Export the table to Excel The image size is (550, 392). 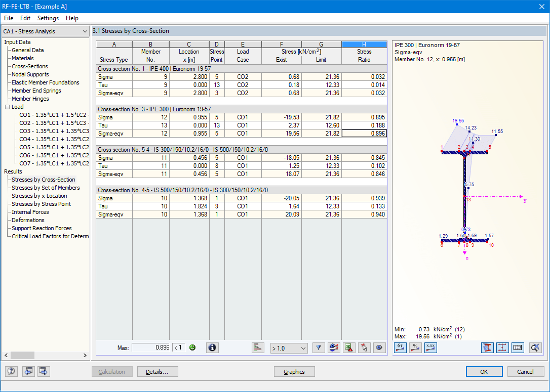349,348
